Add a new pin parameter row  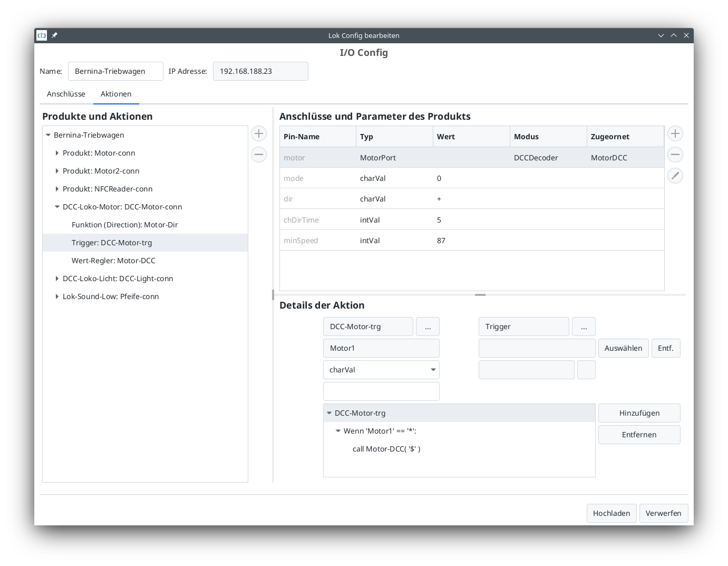click(x=675, y=133)
